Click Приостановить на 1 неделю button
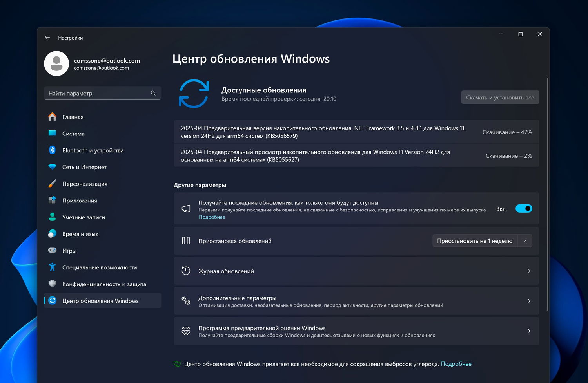This screenshot has height=383, width=588. pos(475,241)
